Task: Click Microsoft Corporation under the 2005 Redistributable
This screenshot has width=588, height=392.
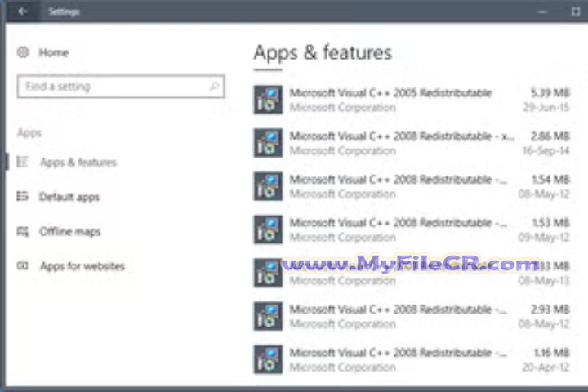Action: click(x=343, y=107)
